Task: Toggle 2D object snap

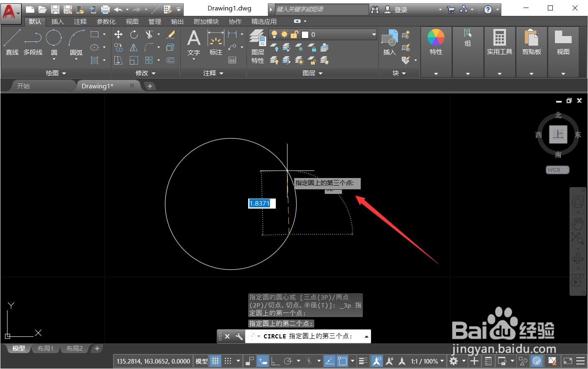Action: (343, 361)
